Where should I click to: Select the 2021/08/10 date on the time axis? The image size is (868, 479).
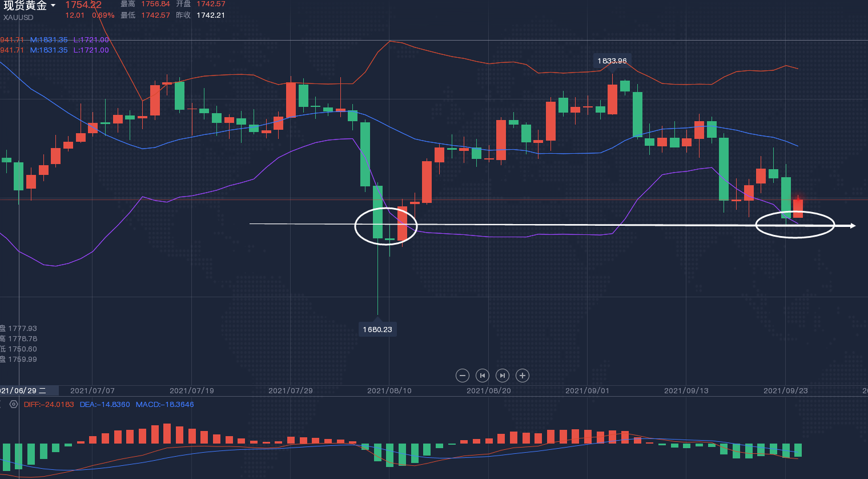click(389, 391)
